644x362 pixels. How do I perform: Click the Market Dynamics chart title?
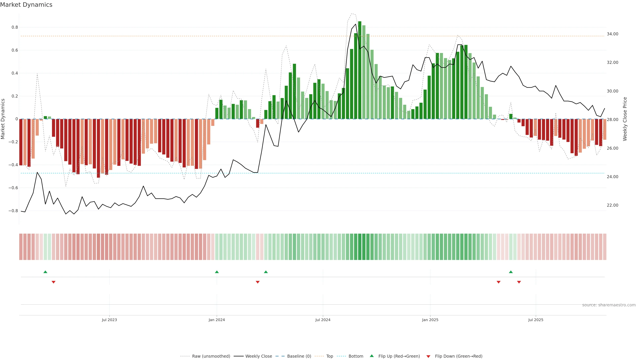[26, 5]
